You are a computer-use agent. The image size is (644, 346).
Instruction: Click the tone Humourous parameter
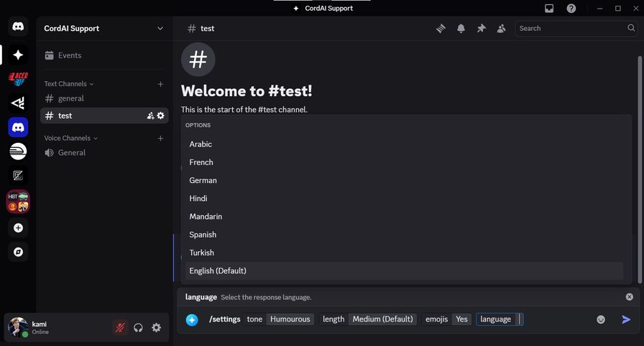point(279,319)
